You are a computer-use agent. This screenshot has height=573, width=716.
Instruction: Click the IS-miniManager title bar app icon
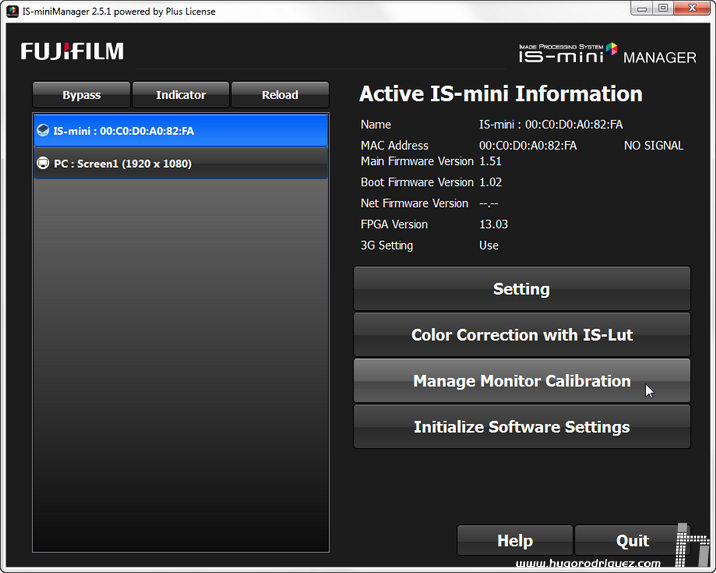(12, 11)
